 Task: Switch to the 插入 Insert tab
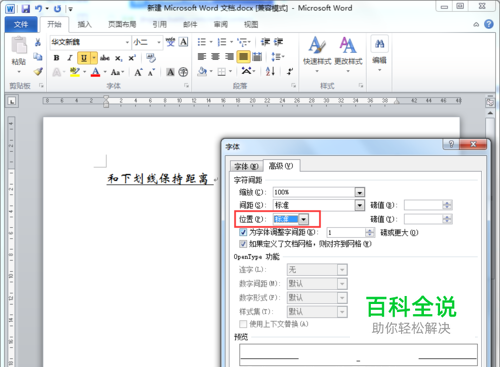84,24
